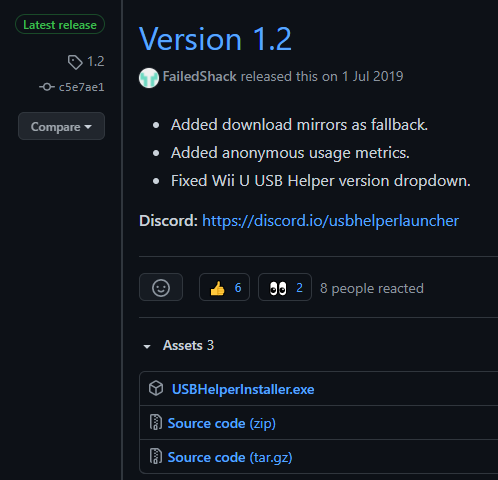Image resolution: width=498 pixels, height=480 pixels.
Task: Click the package icon beside USBHelperInstaller.exe
Action: (156, 388)
